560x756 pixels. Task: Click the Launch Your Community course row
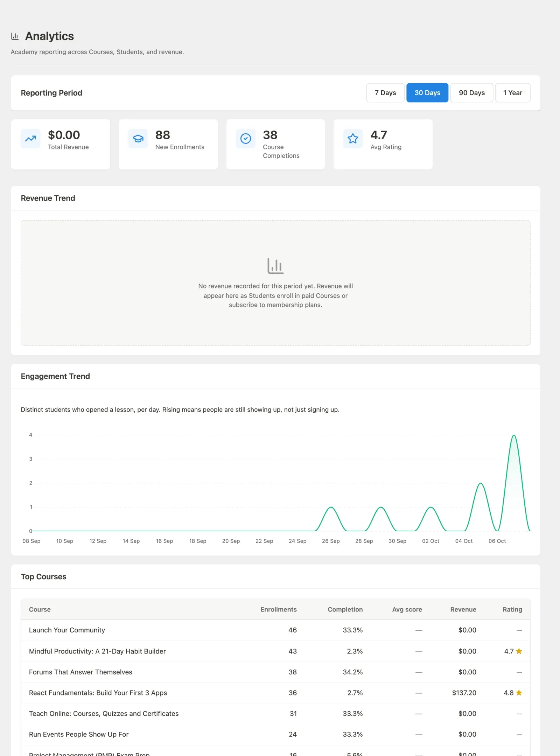275,630
